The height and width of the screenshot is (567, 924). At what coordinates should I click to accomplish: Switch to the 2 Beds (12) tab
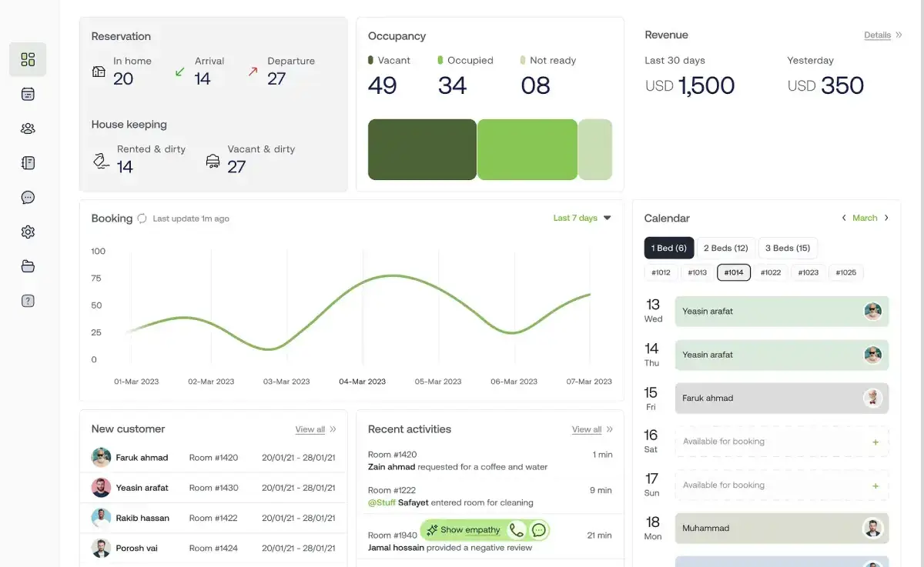click(x=726, y=248)
